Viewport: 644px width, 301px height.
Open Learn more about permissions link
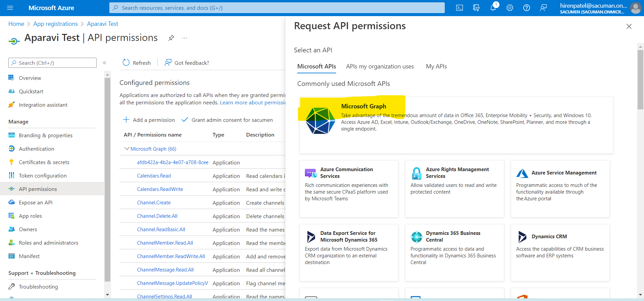253,103
